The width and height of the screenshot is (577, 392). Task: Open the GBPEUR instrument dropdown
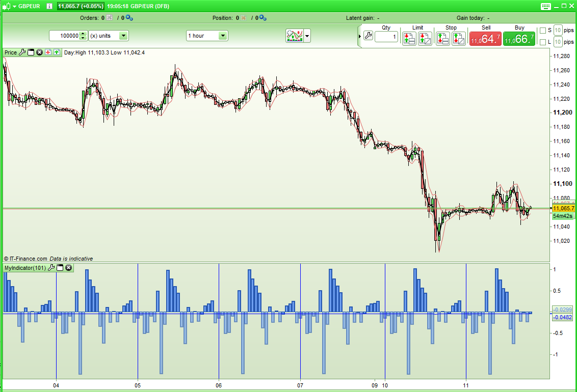coord(14,6)
